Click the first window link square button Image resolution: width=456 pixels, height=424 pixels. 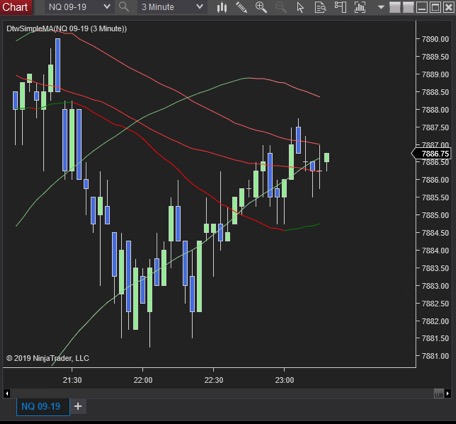coord(394,7)
